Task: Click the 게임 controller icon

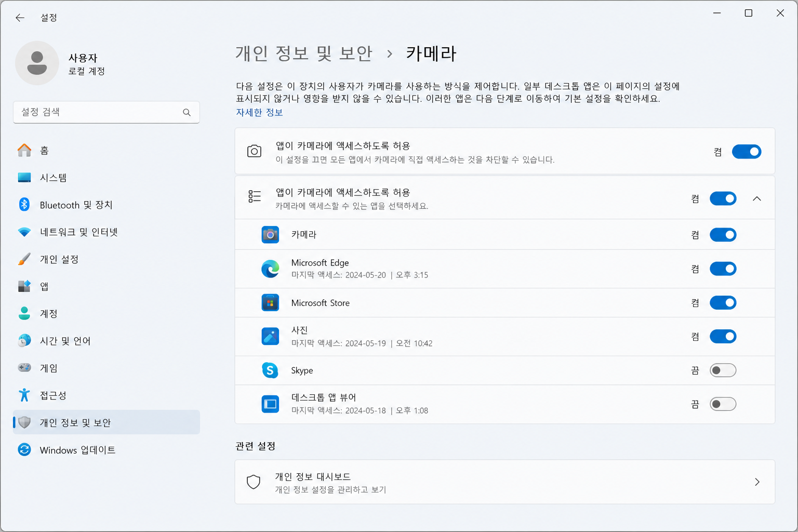Action: click(24, 368)
